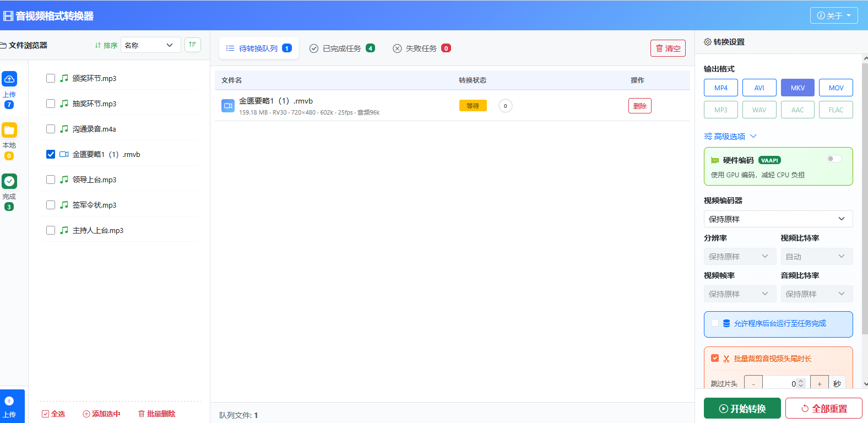Select AVI output format

tap(759, 88)
